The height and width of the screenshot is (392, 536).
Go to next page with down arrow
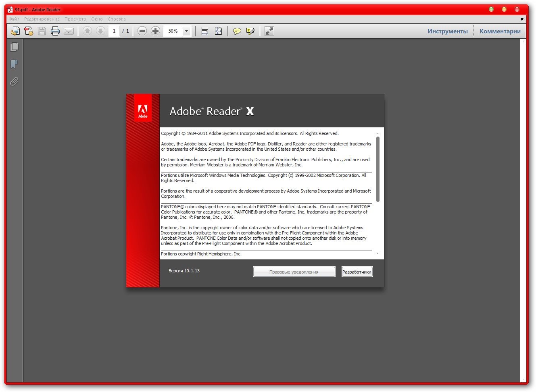(100, 31)
